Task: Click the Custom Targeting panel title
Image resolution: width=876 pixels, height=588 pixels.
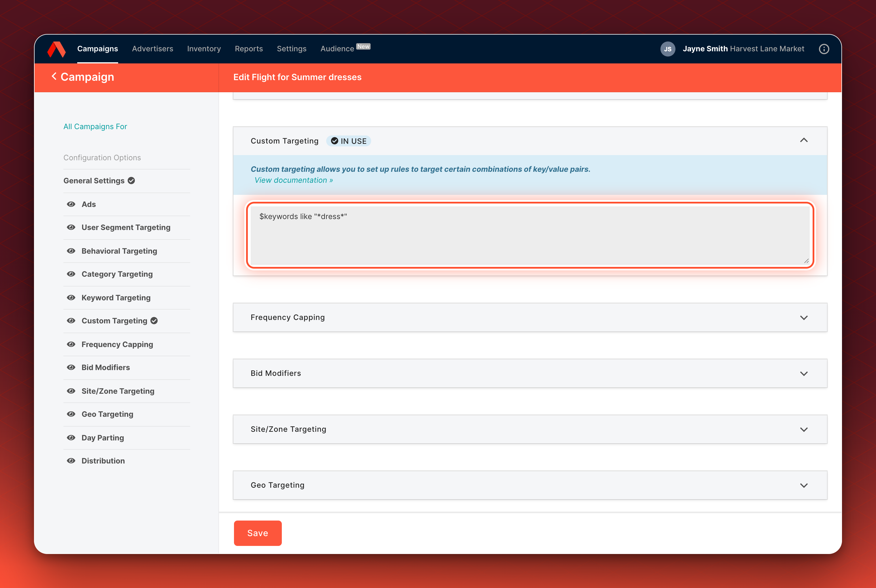Action: pyautogui.click(x=284, y=141)
